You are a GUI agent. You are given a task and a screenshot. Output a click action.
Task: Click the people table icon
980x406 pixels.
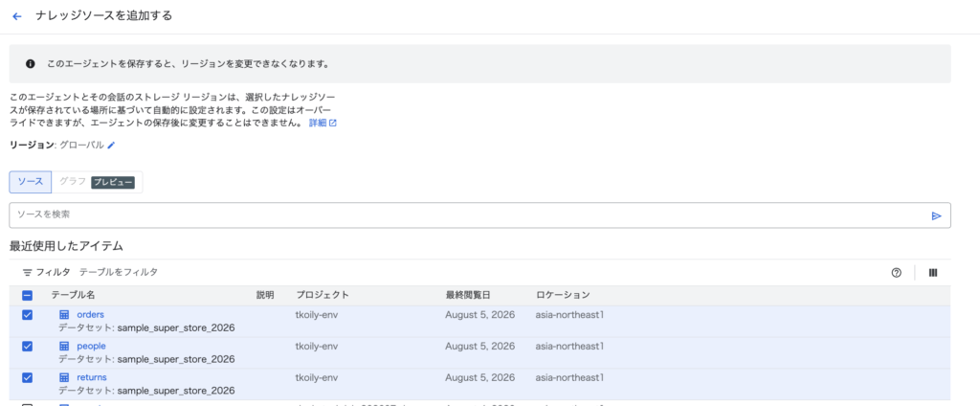[64, 346]
